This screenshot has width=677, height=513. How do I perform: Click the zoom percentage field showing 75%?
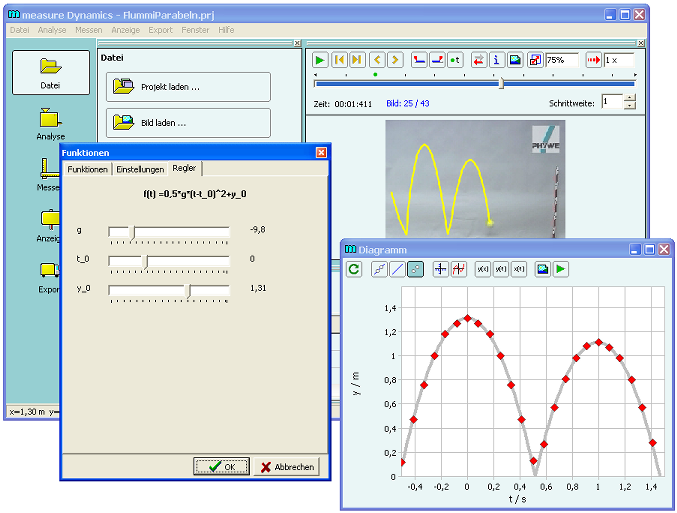tap(562, 60)
